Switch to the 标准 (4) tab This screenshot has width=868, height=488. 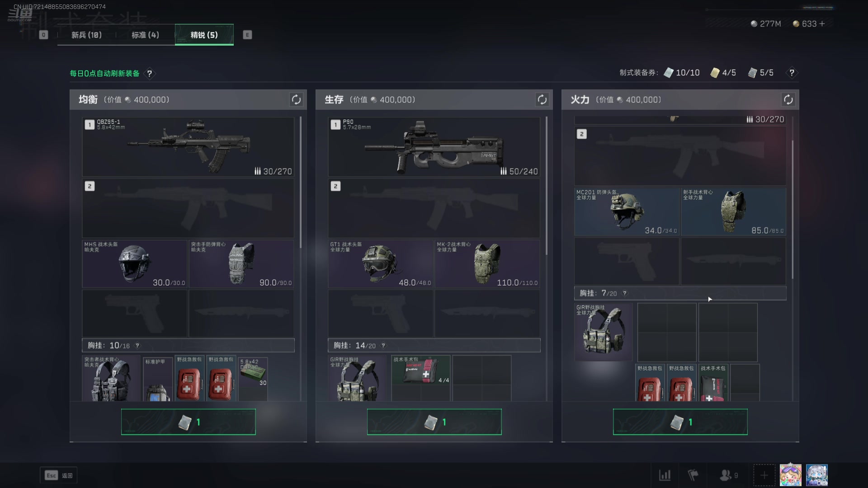145,35
